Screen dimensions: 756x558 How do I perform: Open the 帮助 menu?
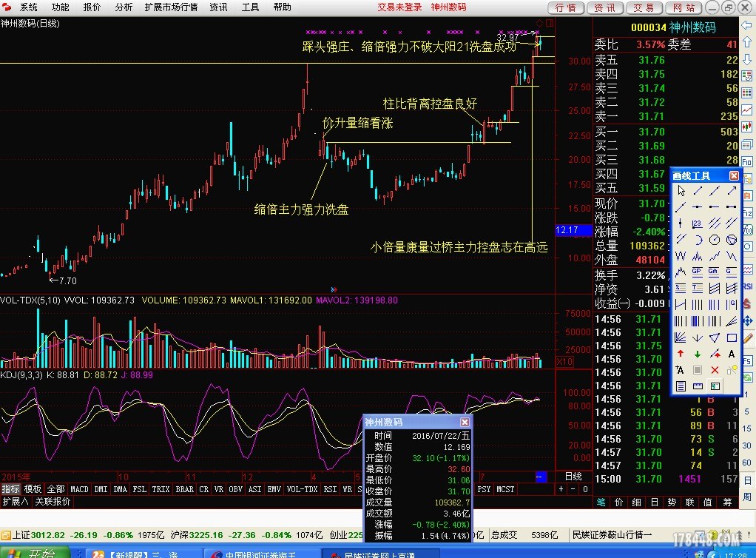pyautogui.click(x=282, y=7)
